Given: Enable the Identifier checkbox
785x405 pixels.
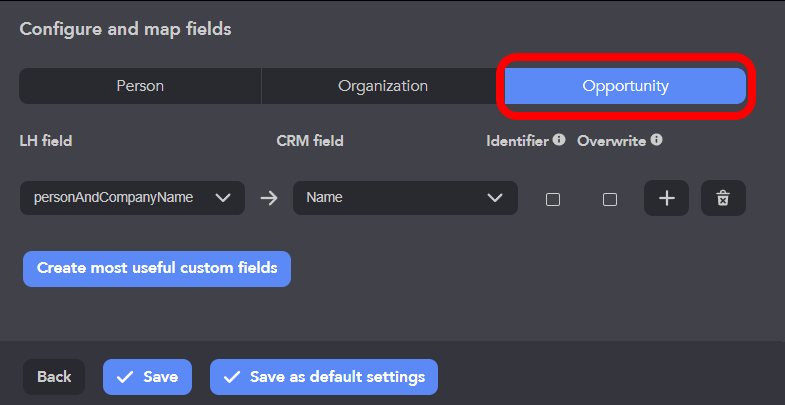Looking at the screenshot, I should coord(552,199).
